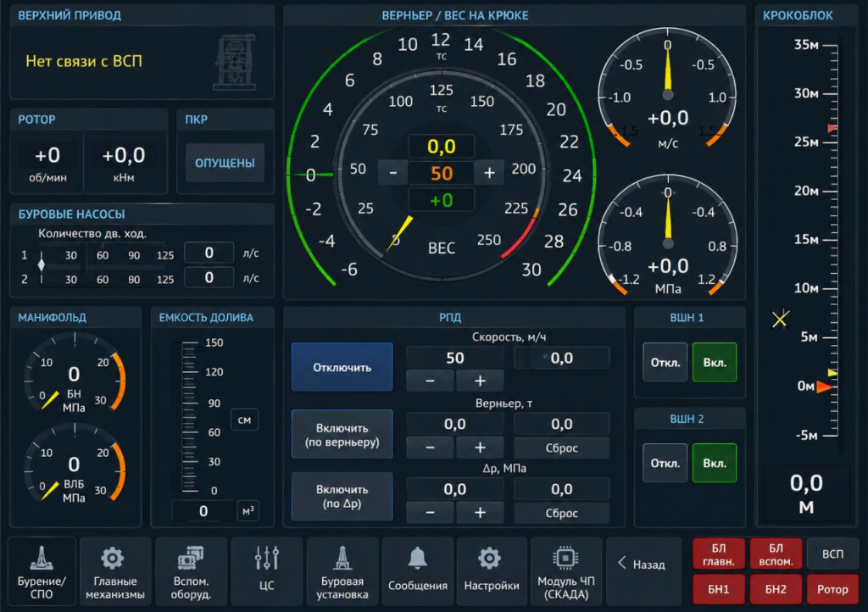This screenshot has height=612, width=868.
Task: Click the м³ unit button
Action: [248, 511]
